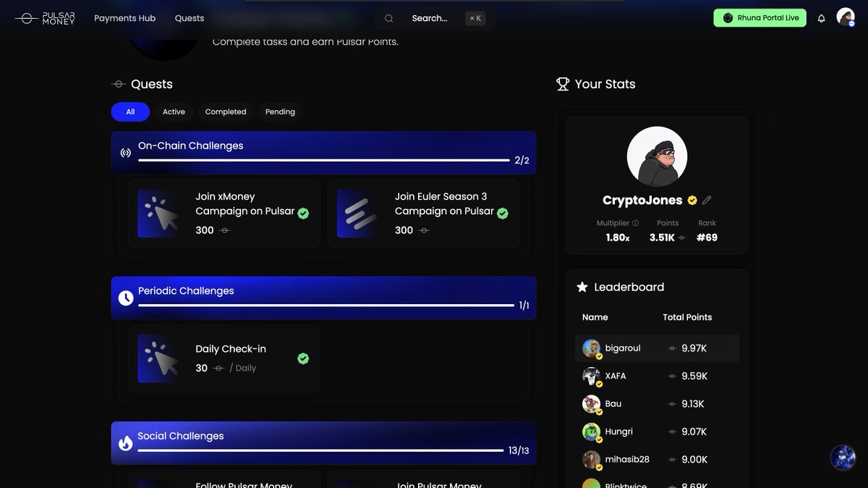Click the Quests section heading icon
Screen dimensions: 868x488
pos(119,84)
